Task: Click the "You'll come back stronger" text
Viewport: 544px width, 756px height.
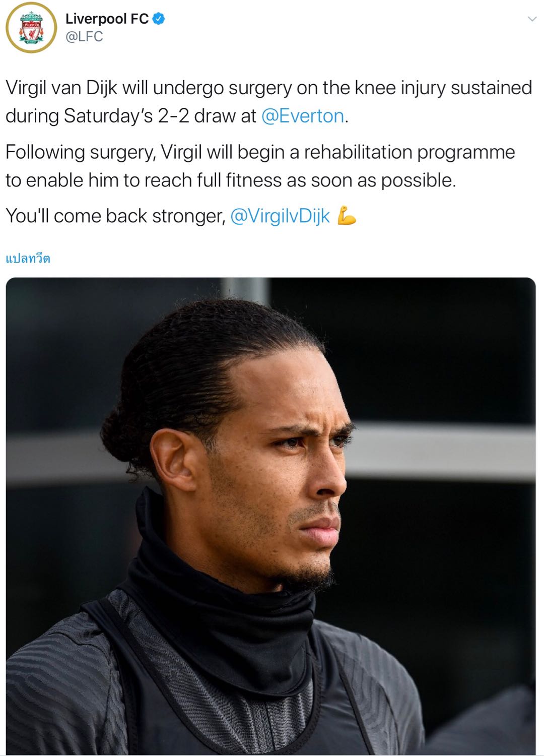Action: point(115,216)
